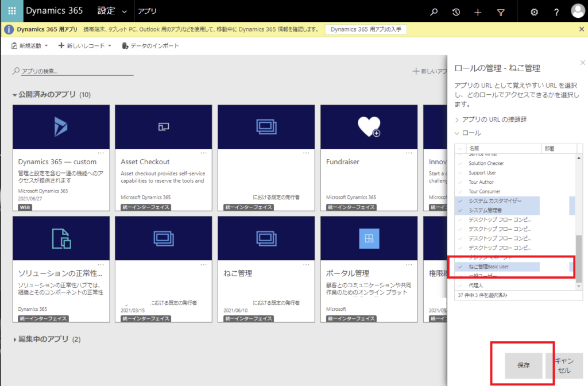
Task: Click 新しいレコード toolbar button
Action: 82,46
